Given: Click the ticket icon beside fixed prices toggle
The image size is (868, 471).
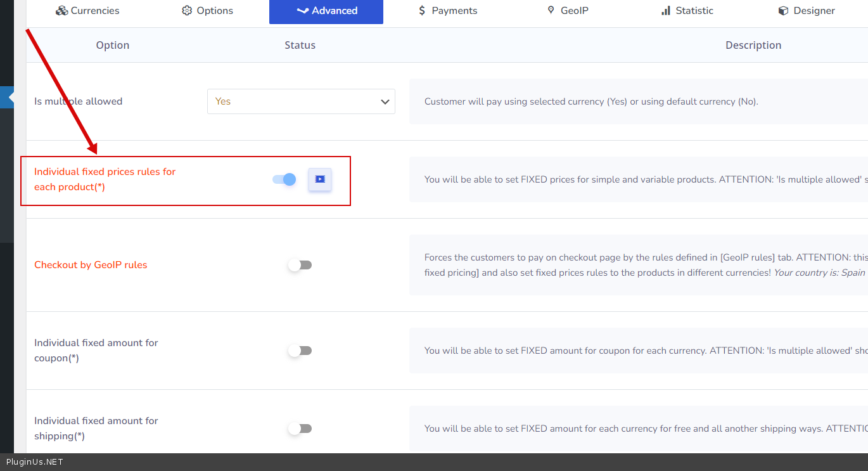Looking at the screenshot, I should pyautogui.click(x=320, y=179).
